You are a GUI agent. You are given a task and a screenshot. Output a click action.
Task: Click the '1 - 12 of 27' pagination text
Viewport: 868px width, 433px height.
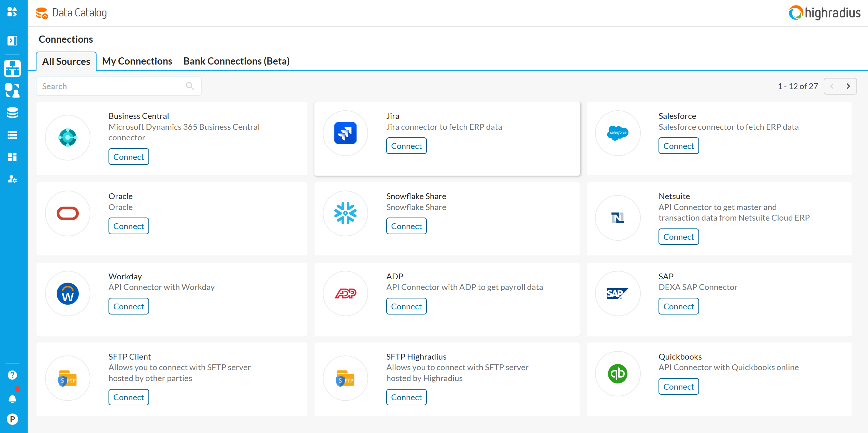(798, 86)
